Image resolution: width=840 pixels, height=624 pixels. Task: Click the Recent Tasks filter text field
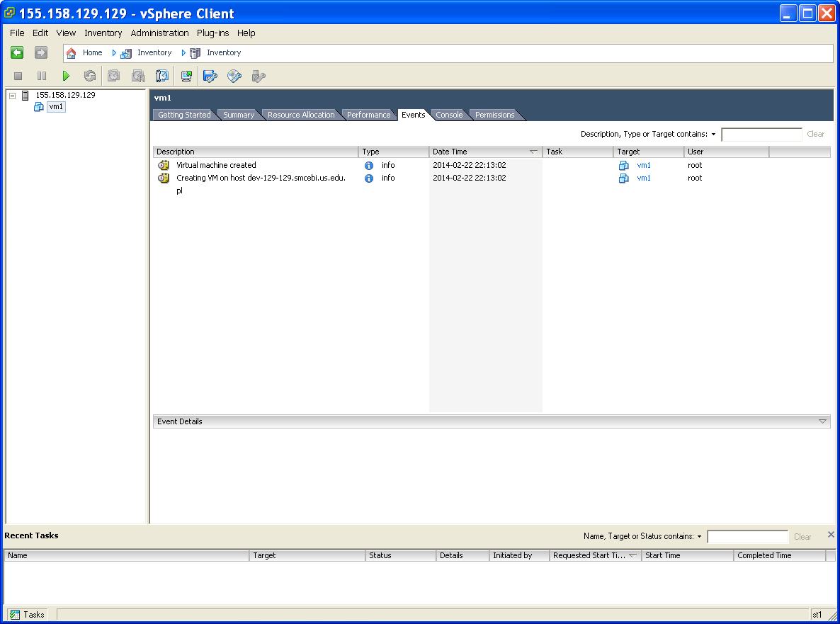(x=748, y=537)
